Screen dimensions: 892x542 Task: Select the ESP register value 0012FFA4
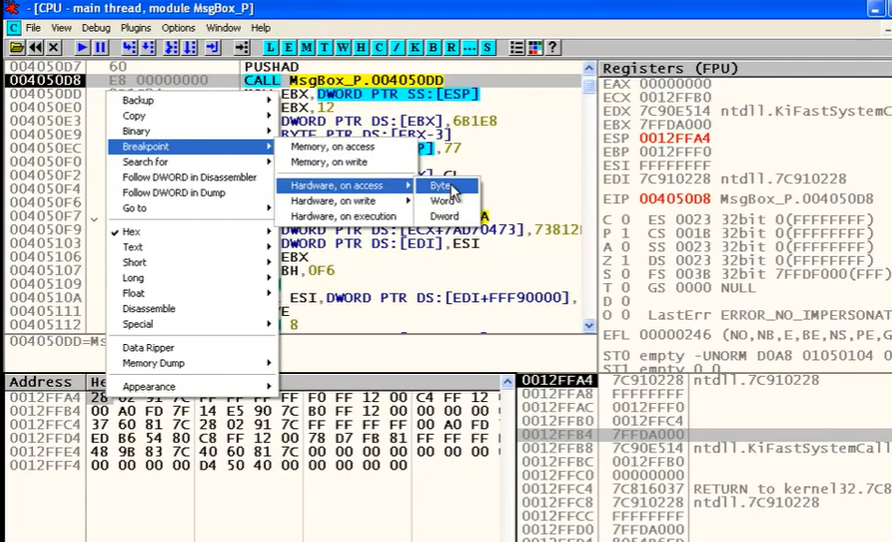click(674, 138)
